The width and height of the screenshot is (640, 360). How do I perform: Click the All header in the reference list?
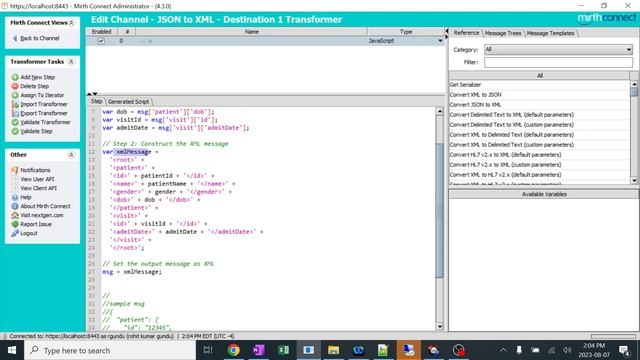click(x=540, y=76)
